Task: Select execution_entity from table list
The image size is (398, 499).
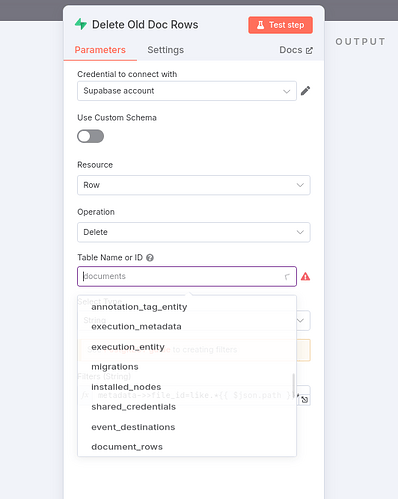Action: click(x=187, y=347)
